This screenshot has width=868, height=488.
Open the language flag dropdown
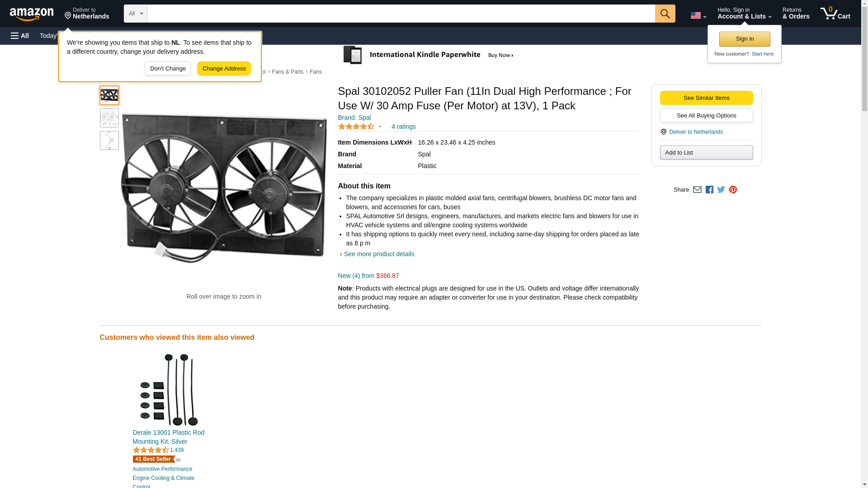pos(698,15)
